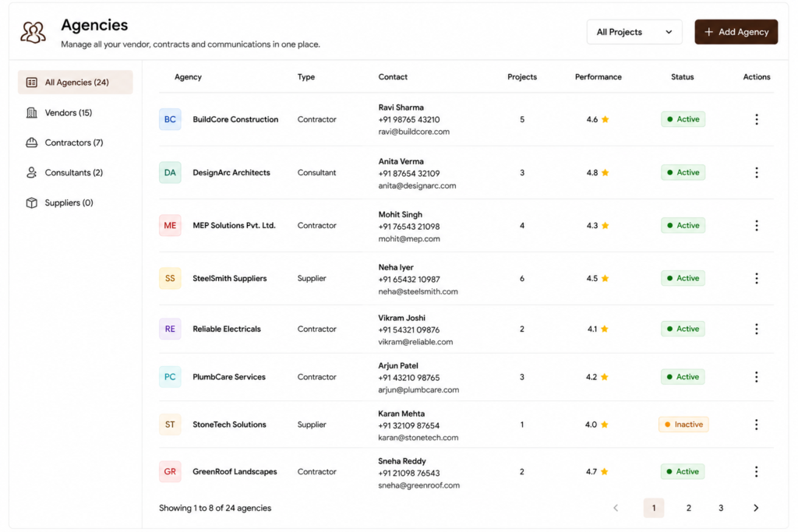Go to the previous page arrow

616,508
